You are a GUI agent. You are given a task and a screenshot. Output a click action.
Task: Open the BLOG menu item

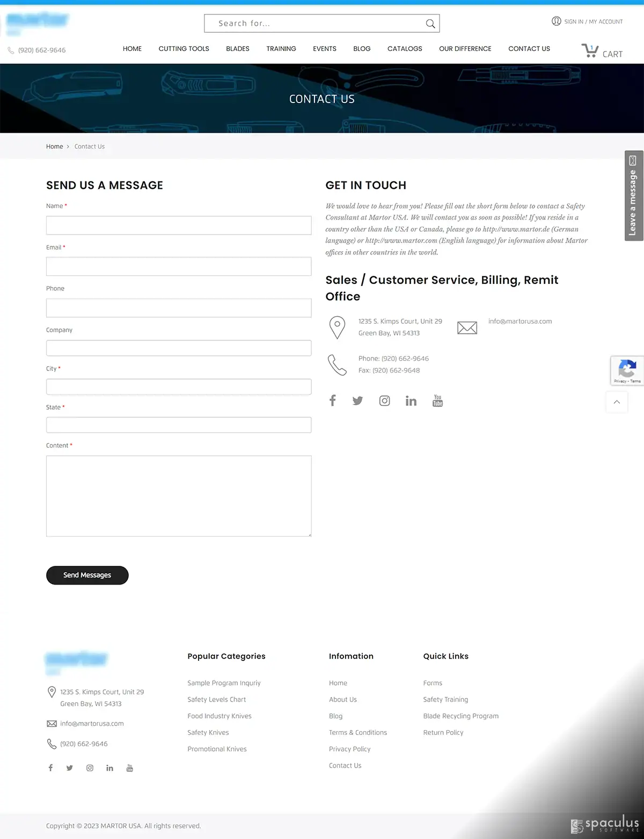(x=362, y=49)
